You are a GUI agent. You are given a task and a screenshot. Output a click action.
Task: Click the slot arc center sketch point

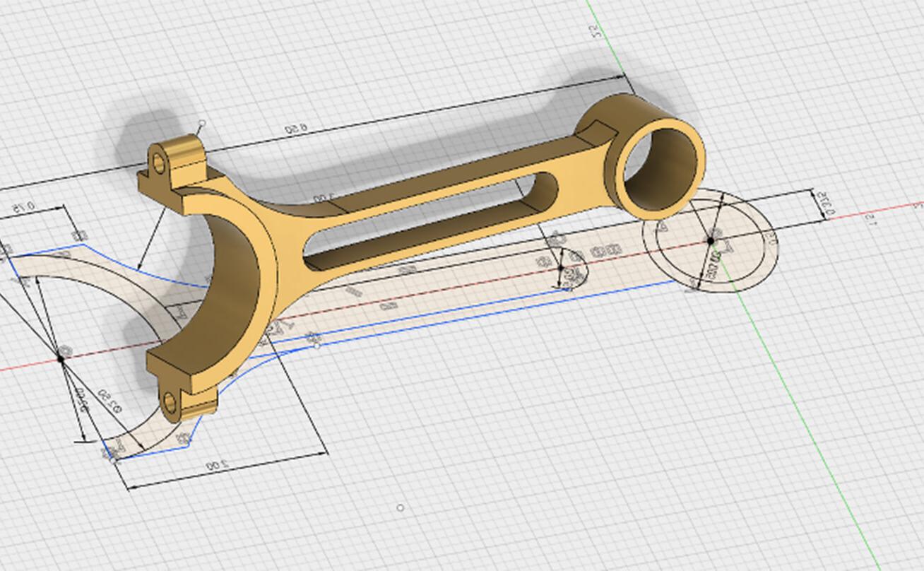561,269
